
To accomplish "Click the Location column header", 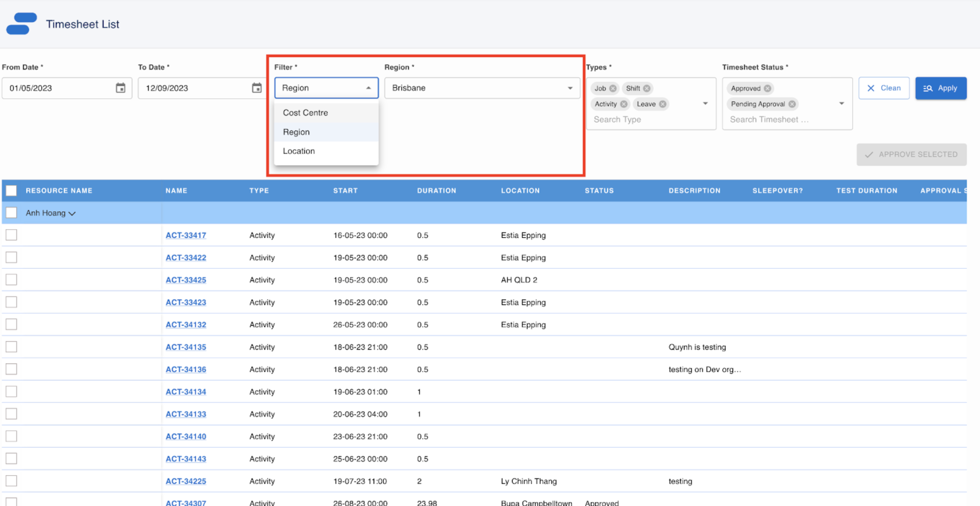I will tap(520, 191).
